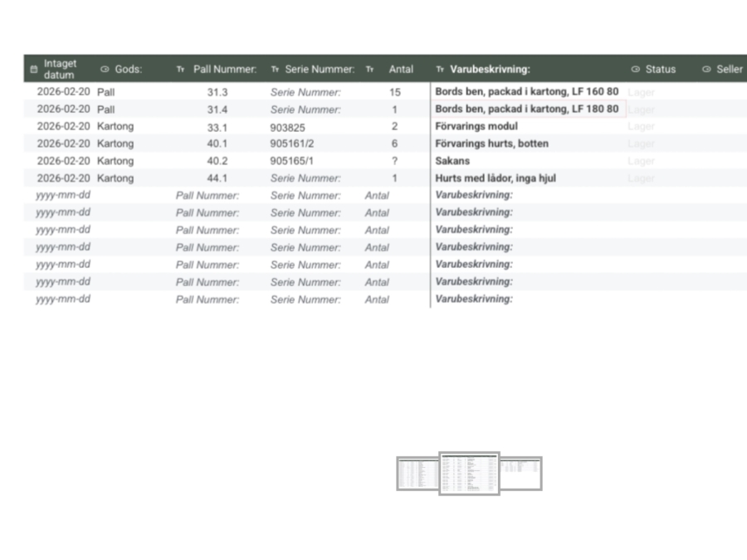Open the left sheet thumbnail
The height and width of the screenshot is (560, 747).
[x=417, y=474]
